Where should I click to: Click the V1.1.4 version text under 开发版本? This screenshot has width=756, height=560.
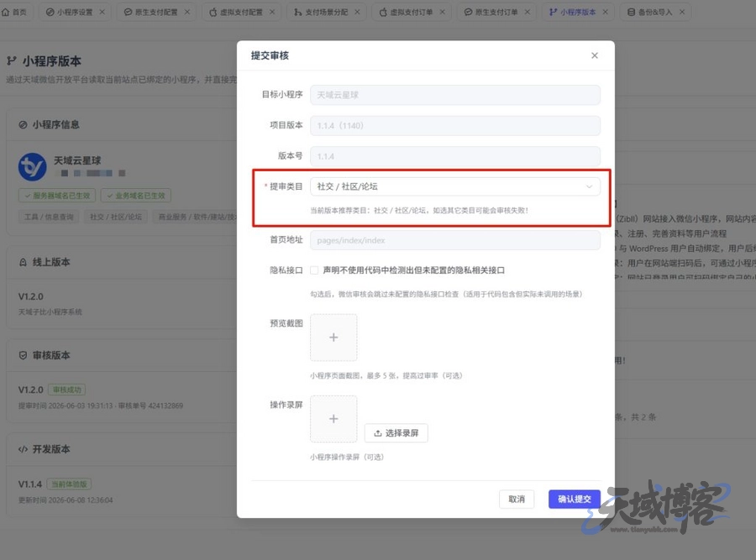[x=30, y=484]
